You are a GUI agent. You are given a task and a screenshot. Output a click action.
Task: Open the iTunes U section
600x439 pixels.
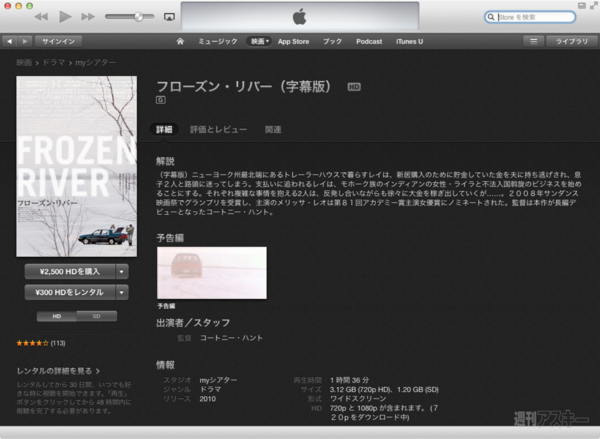coord(409,41)
